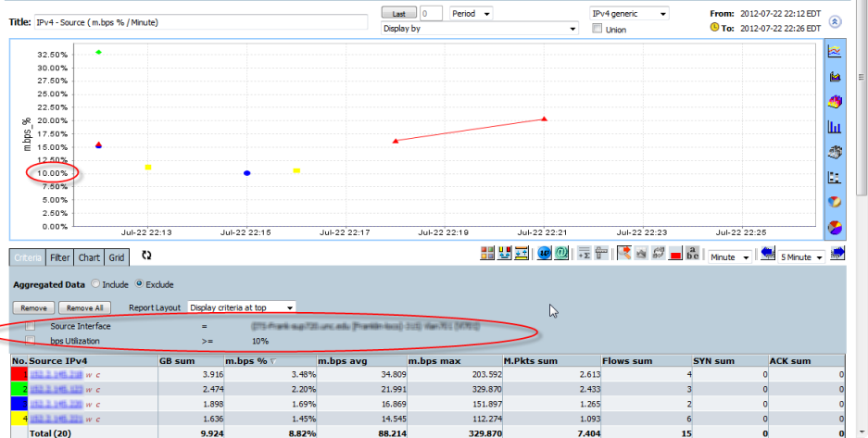Click the magnifier with red arrow icon

point(623,254)
